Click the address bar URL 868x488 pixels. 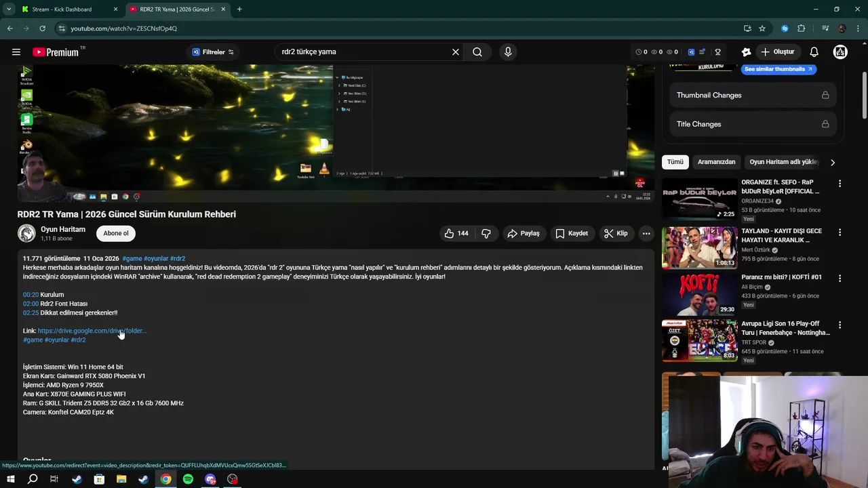(123, 28)
